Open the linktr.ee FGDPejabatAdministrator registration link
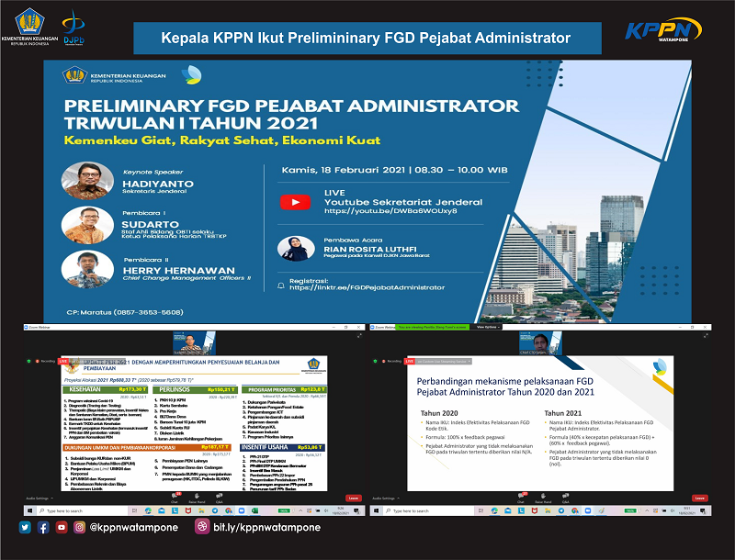Screen dimensions: 735x560 coord(367,287)
